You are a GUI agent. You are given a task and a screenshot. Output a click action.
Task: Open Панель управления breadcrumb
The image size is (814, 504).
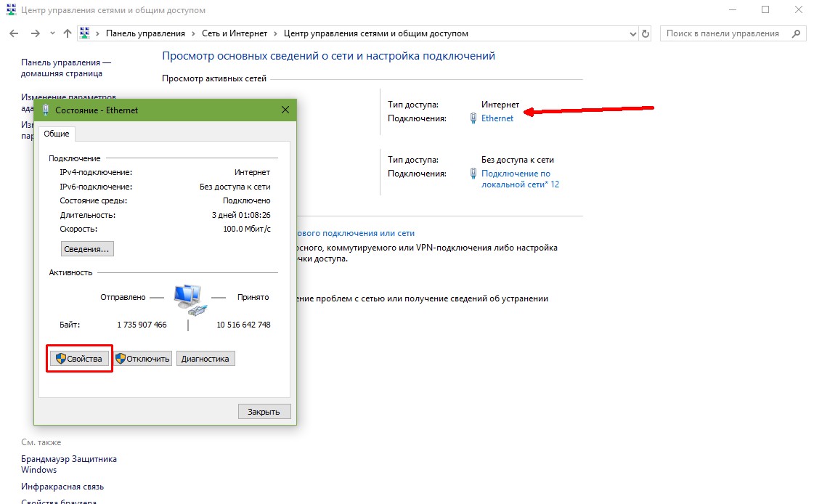(145, 33)
